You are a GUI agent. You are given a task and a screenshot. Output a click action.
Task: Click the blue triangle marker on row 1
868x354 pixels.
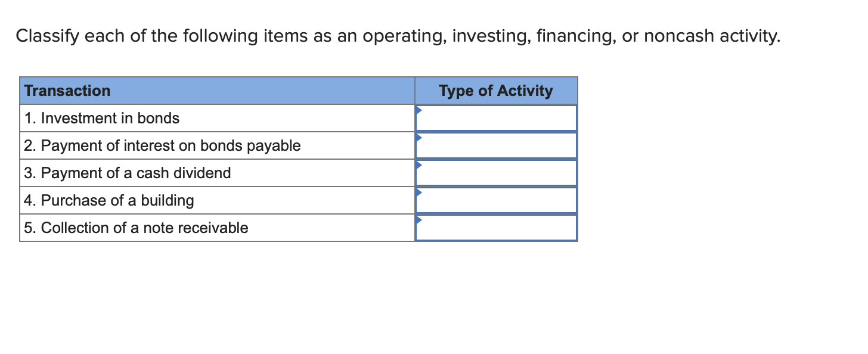[x=418, y=108]
